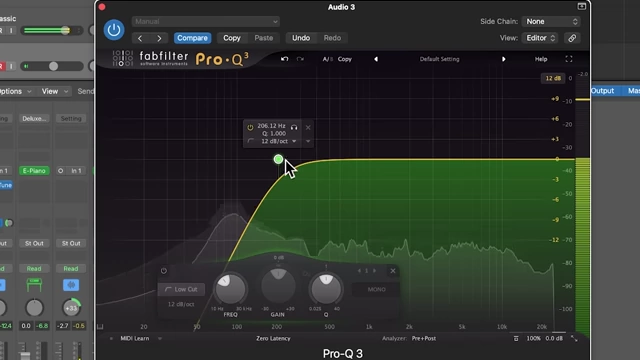Click the 0.0 dB output gain value
Viewport: 640px width, 360px height.
point(554,338)
